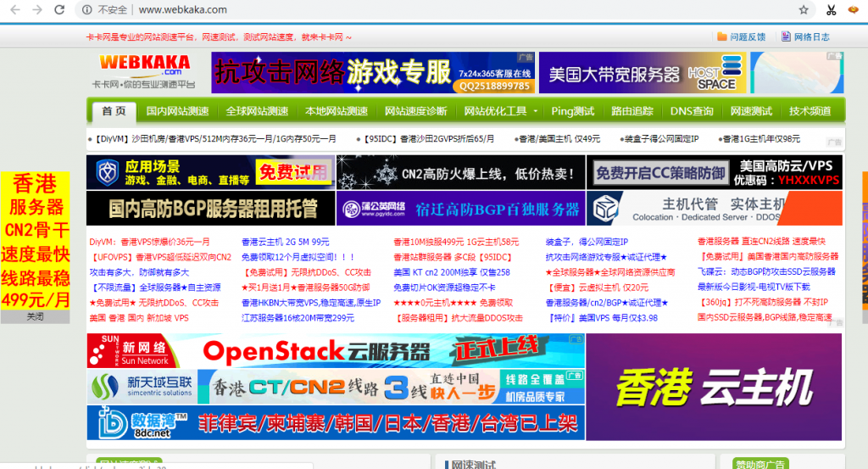
Task: Open 【UFOVPS】香港VPS超低延迟双向CN2 link
Action: tap(160, 257)
